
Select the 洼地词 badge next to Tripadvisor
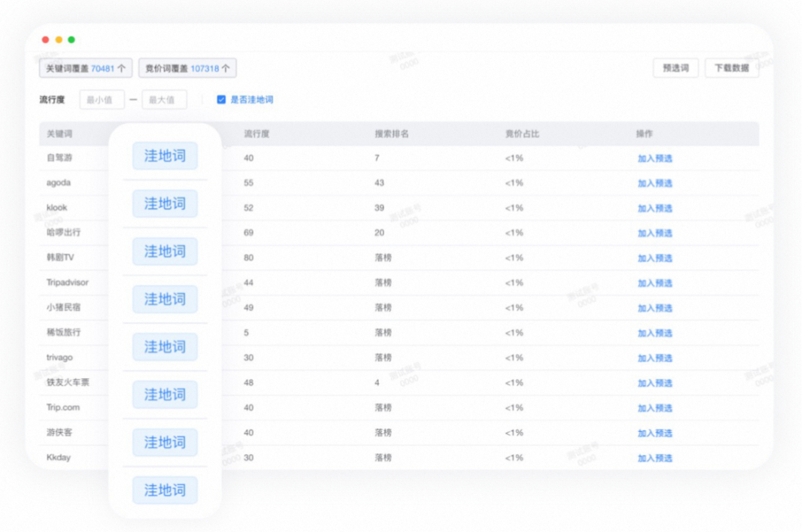pyautogui.click(x=163, y=283)
